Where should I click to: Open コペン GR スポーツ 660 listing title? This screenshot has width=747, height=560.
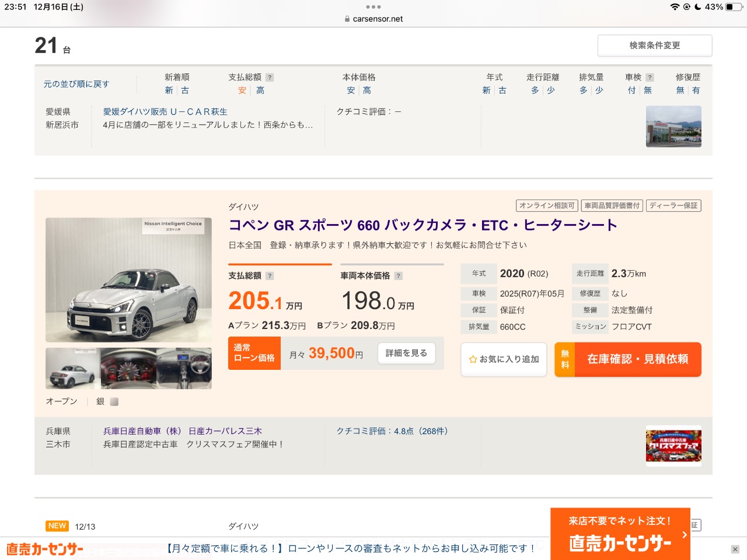click(x=423, y=225)
